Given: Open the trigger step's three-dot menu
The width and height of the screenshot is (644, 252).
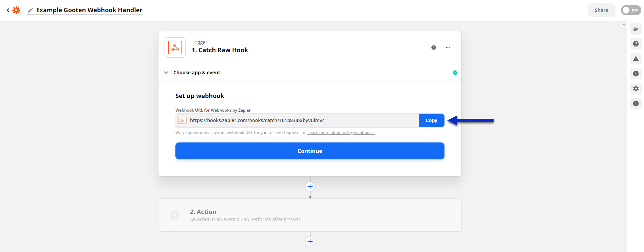Looking at the screenshot, I should (448, 47).
